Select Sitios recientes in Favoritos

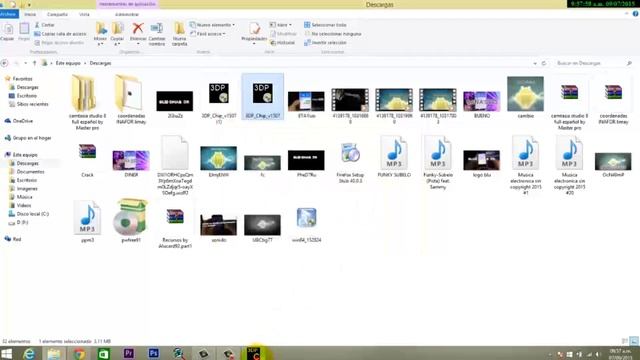click(32, 104)
